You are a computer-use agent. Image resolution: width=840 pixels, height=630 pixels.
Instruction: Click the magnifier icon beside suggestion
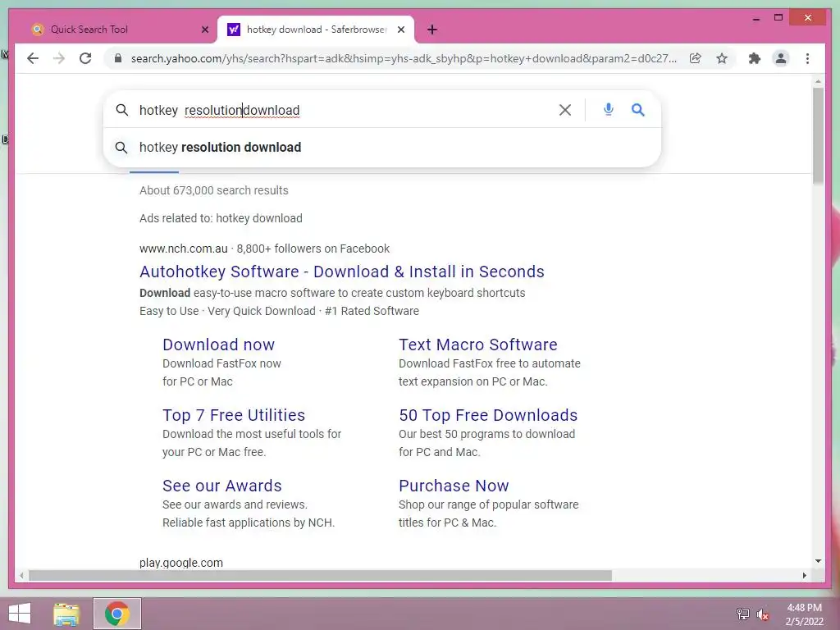(x=121, y=148)
